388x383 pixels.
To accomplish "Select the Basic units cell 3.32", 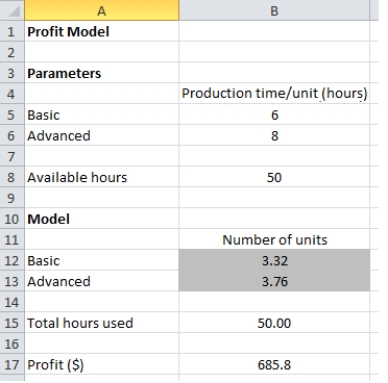I will 274,260.
